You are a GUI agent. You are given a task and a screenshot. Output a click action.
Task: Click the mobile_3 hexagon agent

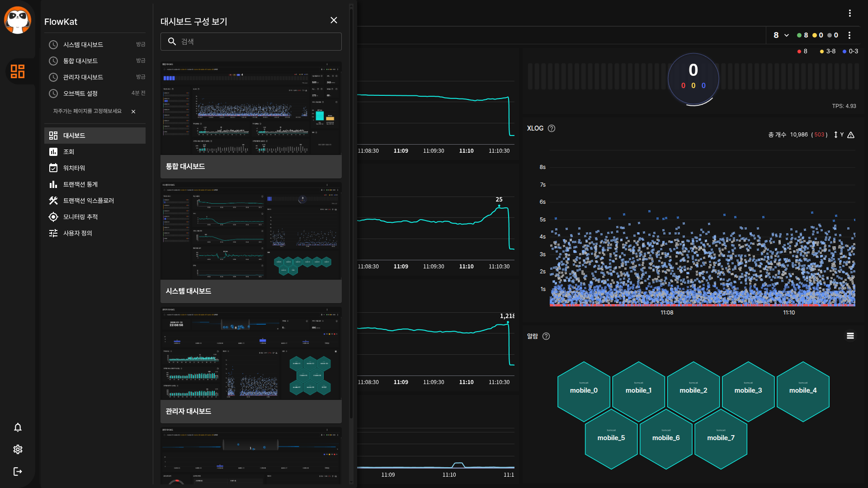pos(748,390)
